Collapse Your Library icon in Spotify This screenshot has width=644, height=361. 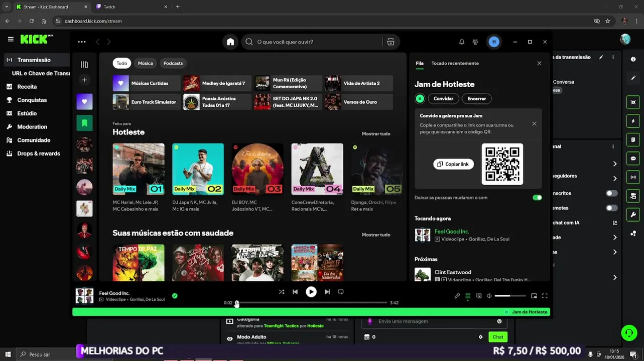click(84, 64)
